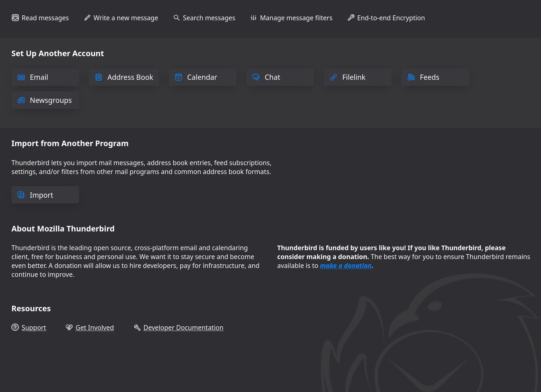Open the Developer Documentation link
This screenshot has width=541, height=392.
(183, 328)
